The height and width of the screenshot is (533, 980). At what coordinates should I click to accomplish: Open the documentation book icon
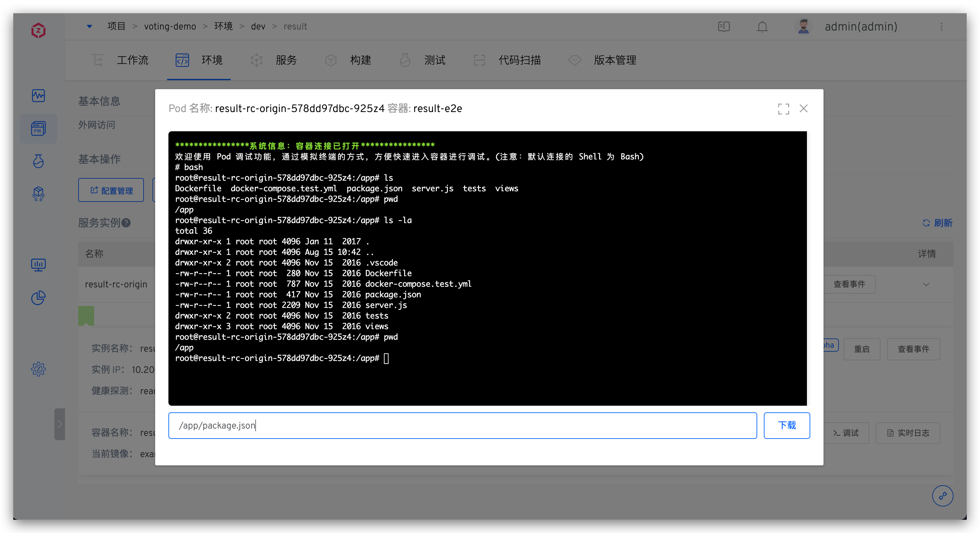click(724, 27)
